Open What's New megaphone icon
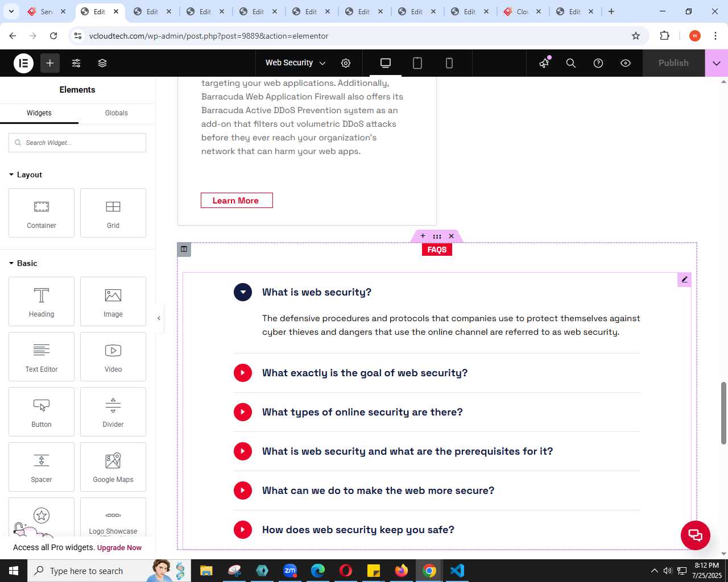728x582 pixels. (x=545, y=63)
